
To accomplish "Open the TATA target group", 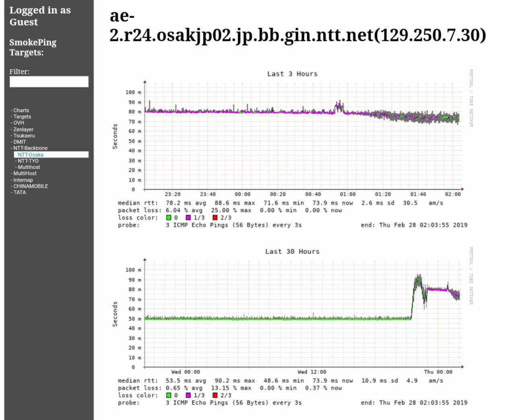I will tap(19, 192).
